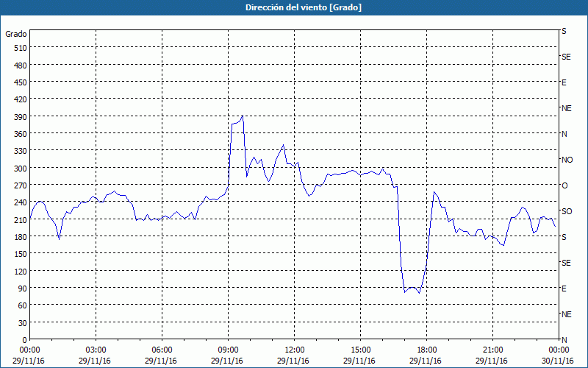Select the 'S' compass label at 180 level
Viewport: 588px width, 368px height.
(x=564, y=237)
